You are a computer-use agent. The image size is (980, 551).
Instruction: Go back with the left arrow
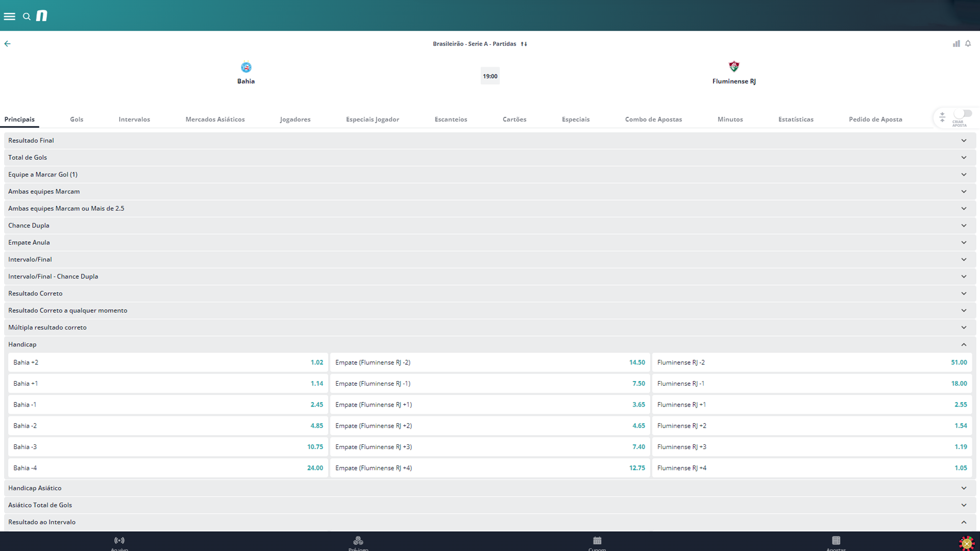7,44
